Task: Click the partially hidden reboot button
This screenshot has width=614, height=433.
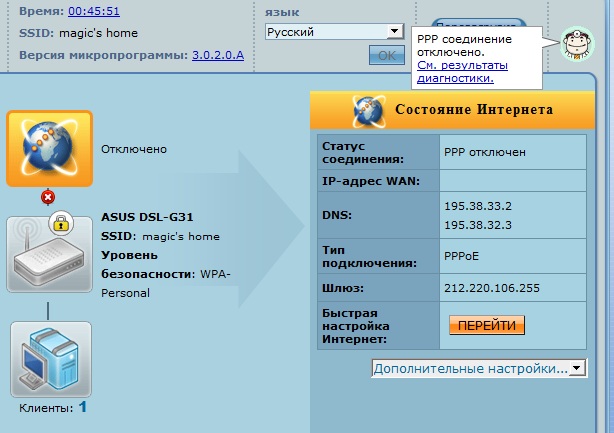Action: coord(480,24)
